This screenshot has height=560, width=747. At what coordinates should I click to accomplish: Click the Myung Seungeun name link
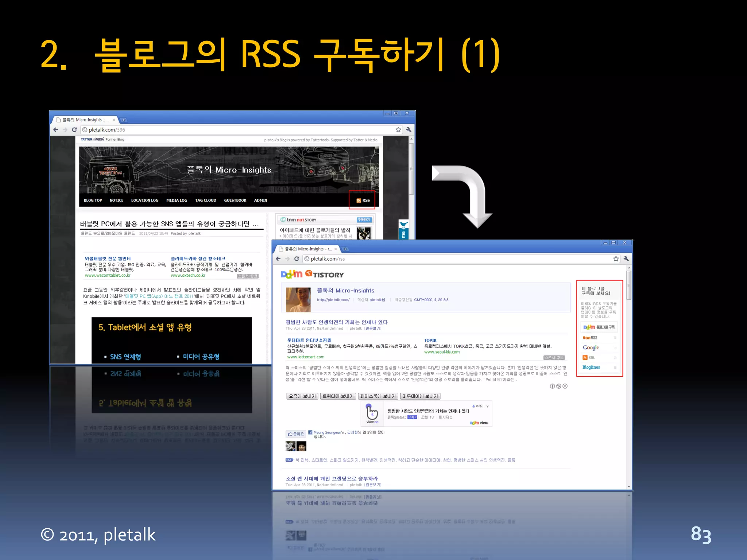coord(327,432)
